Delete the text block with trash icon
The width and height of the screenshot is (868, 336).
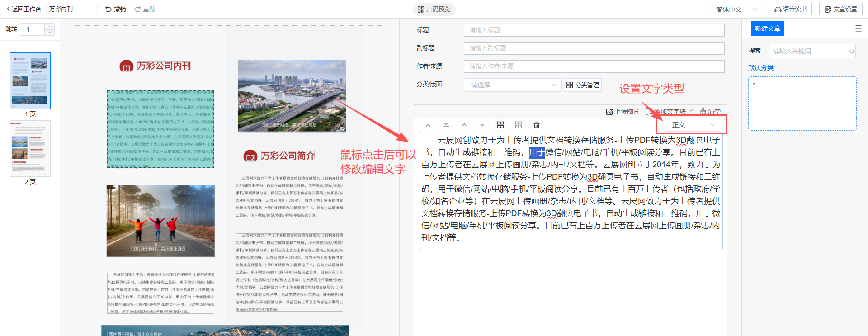(x=537, y=125)
